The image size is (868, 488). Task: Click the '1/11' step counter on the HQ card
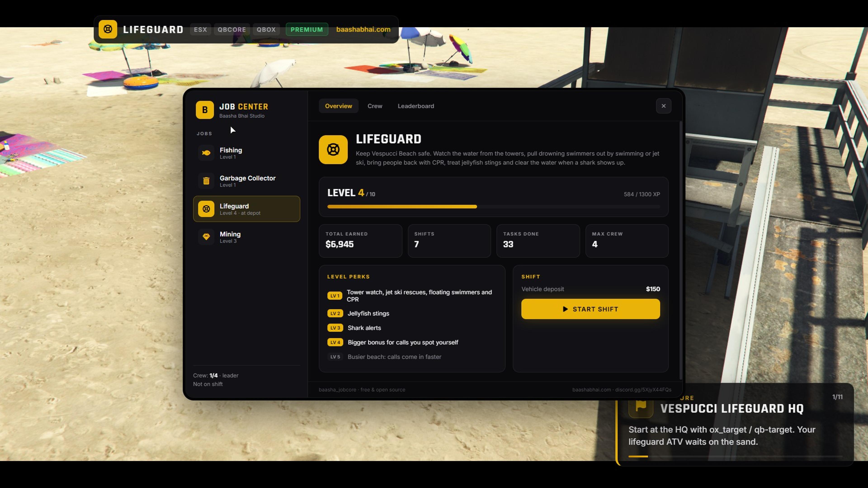coord(837,397)
